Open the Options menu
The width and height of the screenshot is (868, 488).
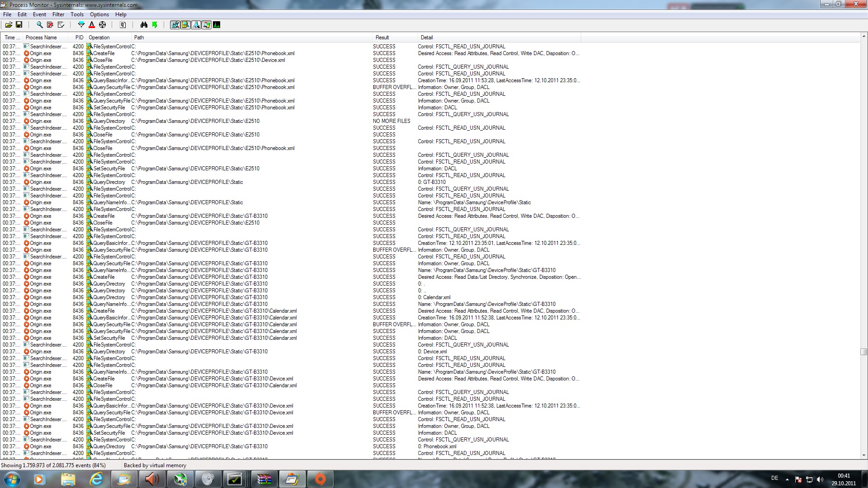pyautogui.click(x=99, y=14)
